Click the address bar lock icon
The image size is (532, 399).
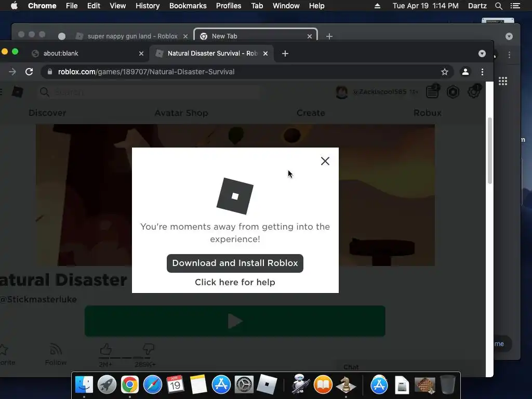(50, 72)
